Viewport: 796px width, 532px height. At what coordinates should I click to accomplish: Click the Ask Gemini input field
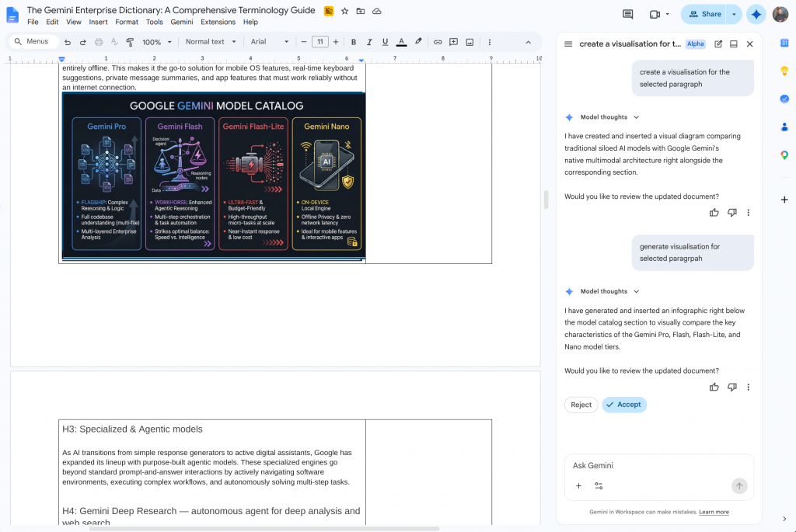pyautogui.click(x=659, y=465)
